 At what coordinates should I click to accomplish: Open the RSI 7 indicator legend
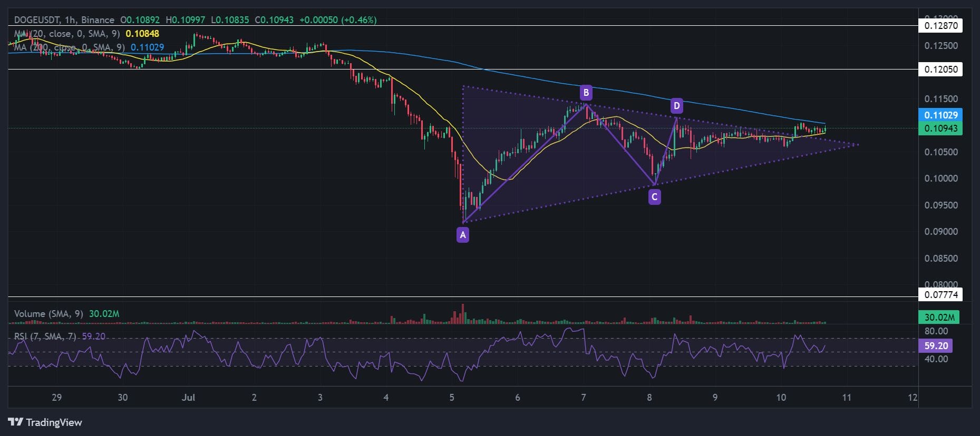[45, 336]
